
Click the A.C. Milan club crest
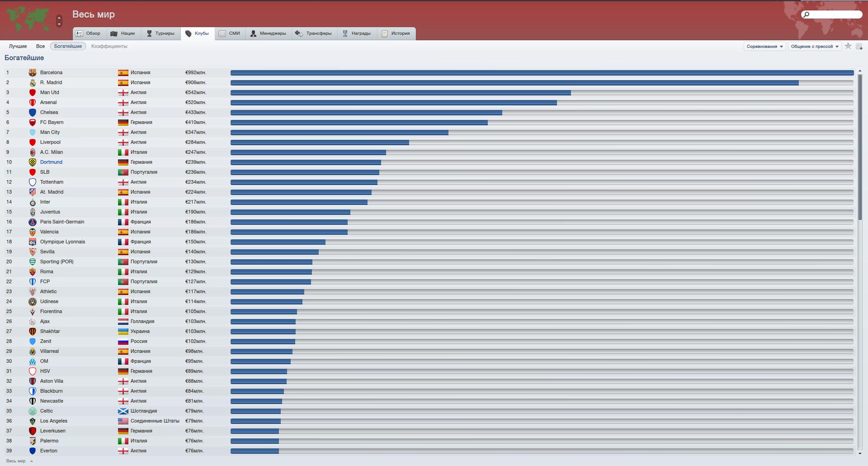tap(33, 152)
